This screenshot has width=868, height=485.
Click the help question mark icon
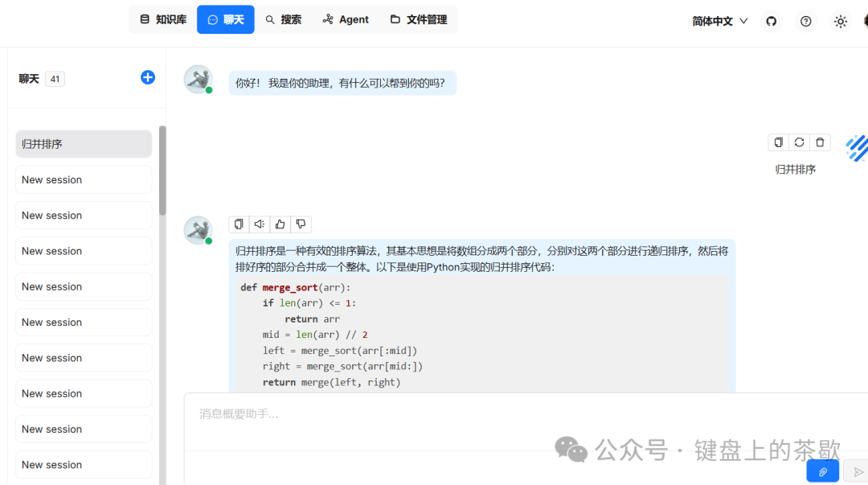pyautogui.click(x=806, y=21)
